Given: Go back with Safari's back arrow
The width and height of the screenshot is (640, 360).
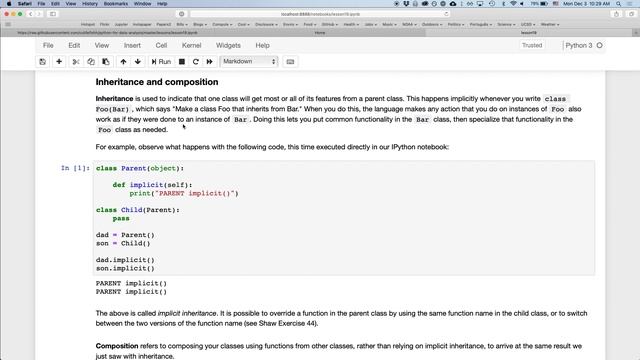Looking at the screenshot, I should click(x=30, y=14).
